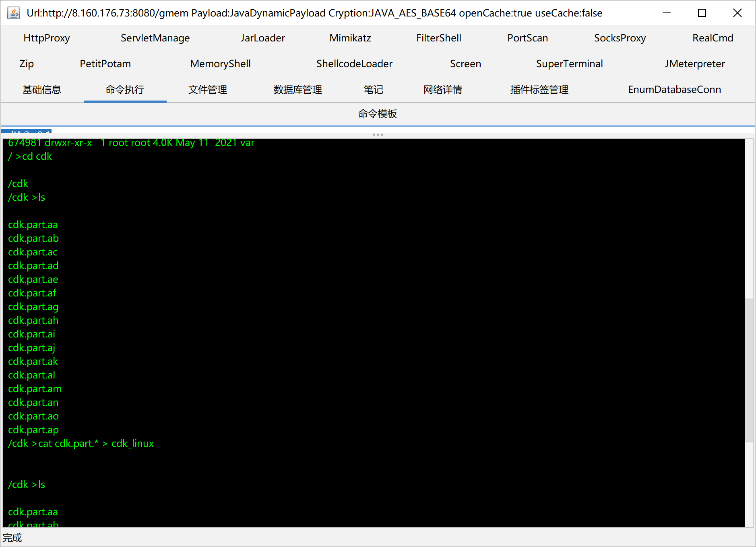
Task: Select the 数据库管理 tab
Action: (297, 90)
